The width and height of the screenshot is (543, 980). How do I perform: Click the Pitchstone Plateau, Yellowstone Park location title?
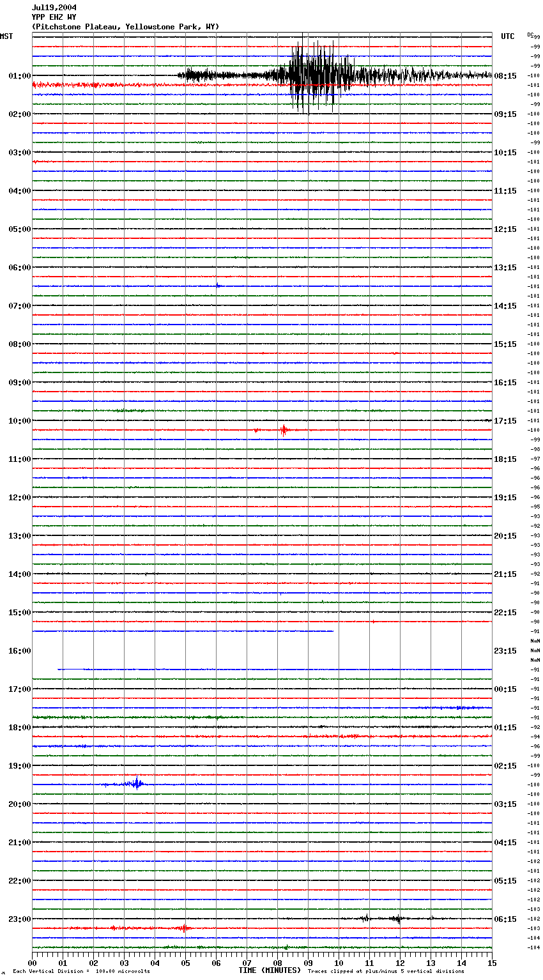click(x=125, y=27)
